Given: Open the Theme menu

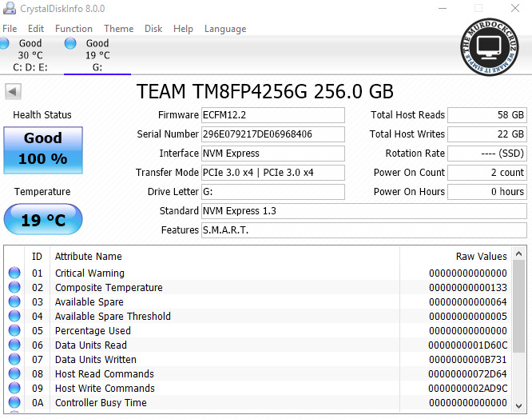Looking at the screenshot, I should tap(119, 29).
